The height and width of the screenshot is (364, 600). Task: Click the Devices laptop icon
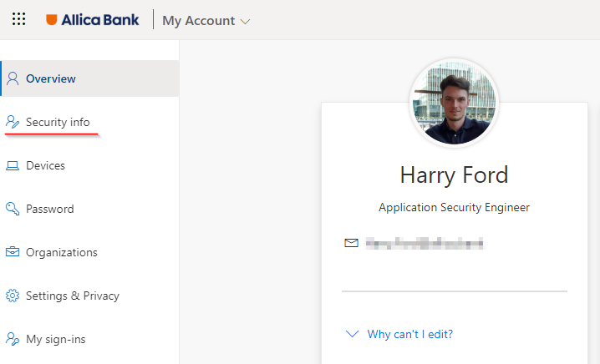13,165
